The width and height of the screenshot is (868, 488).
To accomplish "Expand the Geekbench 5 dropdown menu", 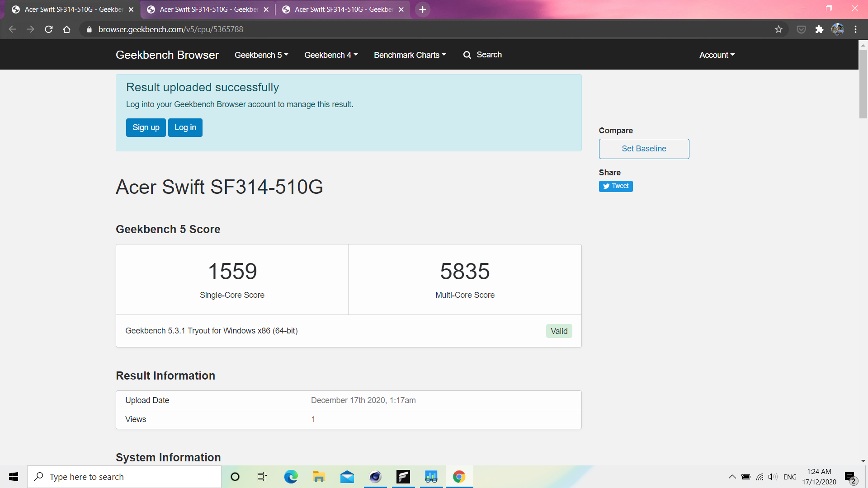I will tap(261, 55).
